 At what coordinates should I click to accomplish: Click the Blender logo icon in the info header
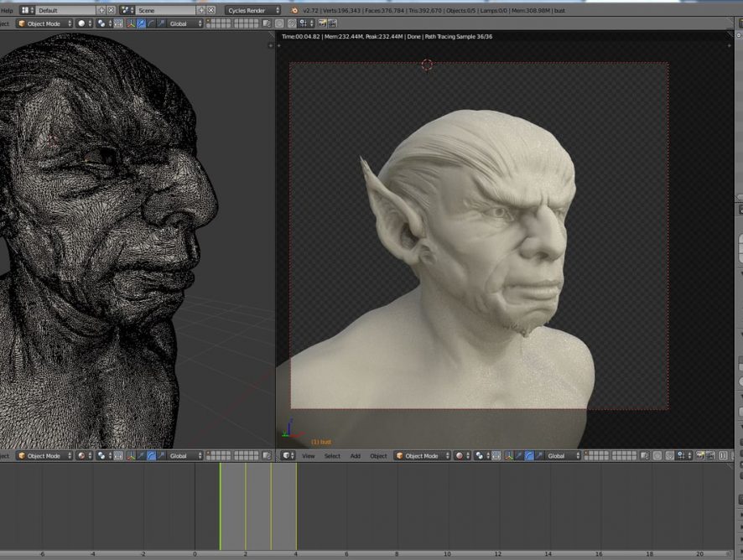tap(294, 10)
